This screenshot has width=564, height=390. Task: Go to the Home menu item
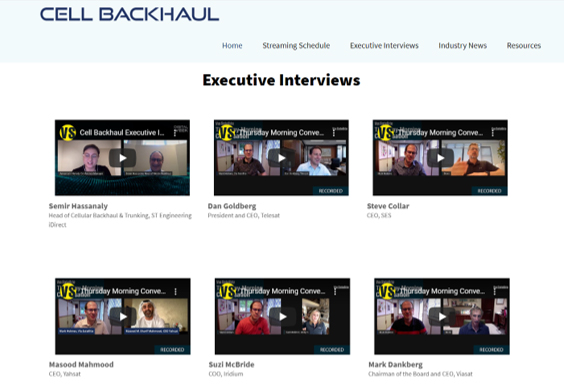[x=232, y=46]
